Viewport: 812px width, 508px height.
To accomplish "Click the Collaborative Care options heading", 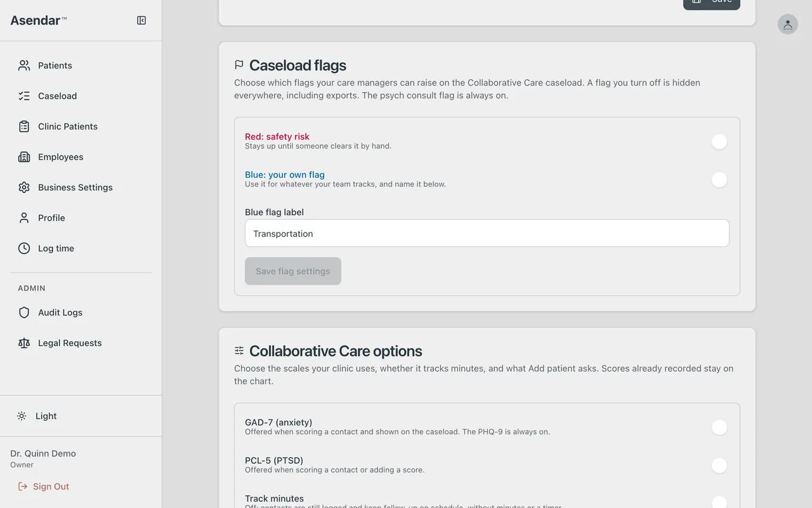I will click(336, 351).
